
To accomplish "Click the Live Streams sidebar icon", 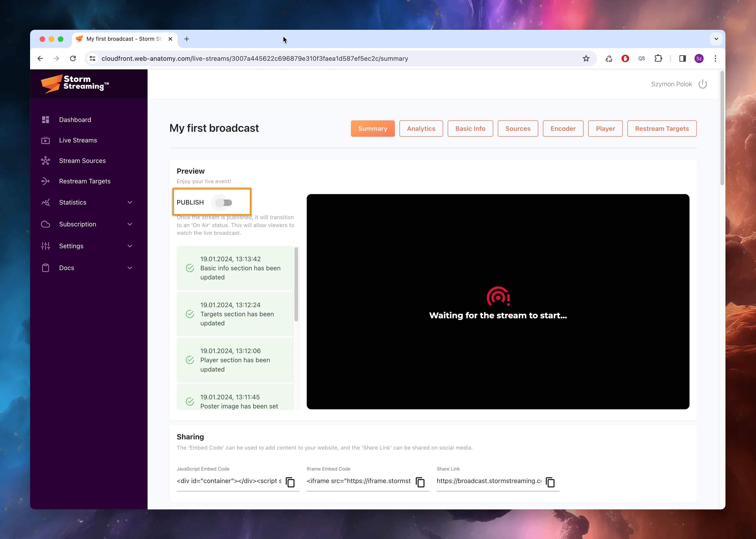I will [46, 140].
